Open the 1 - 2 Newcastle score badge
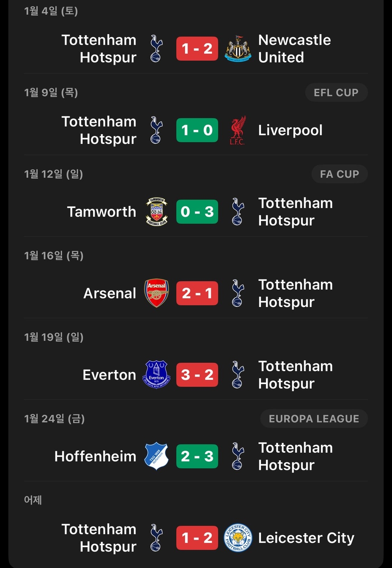Viewport: 392px width, 568px height. click(197, 48)
